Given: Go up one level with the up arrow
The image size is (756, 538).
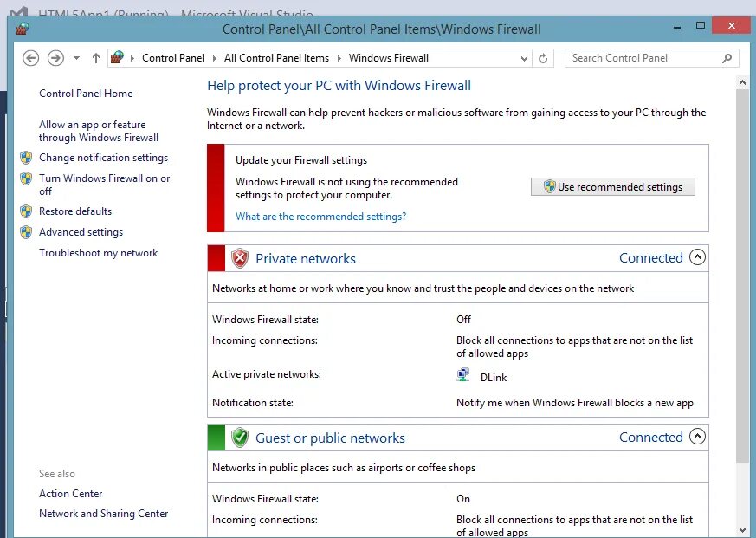Looking at the screenshot, I should tap(96, 58).
